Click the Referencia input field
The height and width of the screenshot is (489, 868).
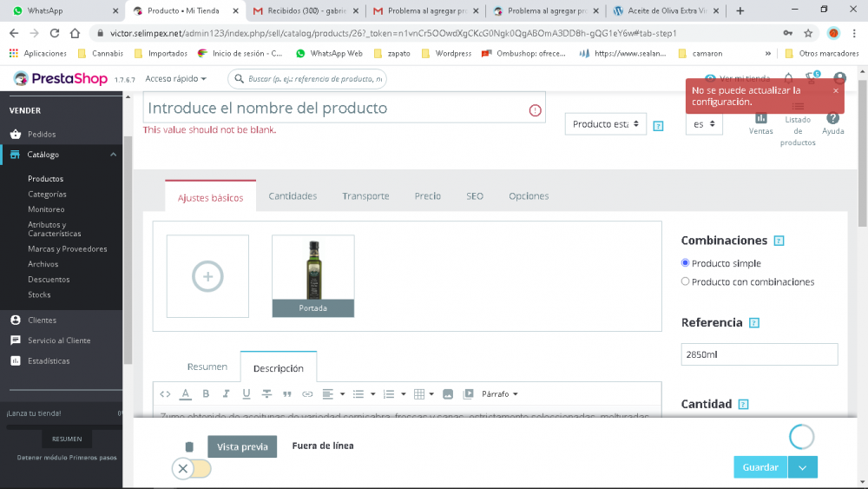coord(759,354)
